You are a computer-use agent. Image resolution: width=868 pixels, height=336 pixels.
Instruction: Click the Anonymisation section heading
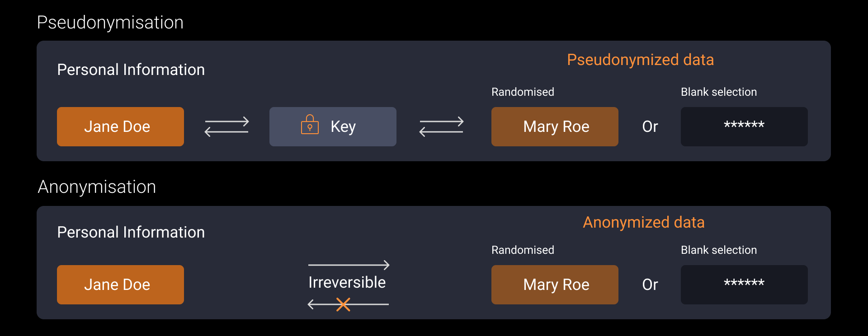97,187
